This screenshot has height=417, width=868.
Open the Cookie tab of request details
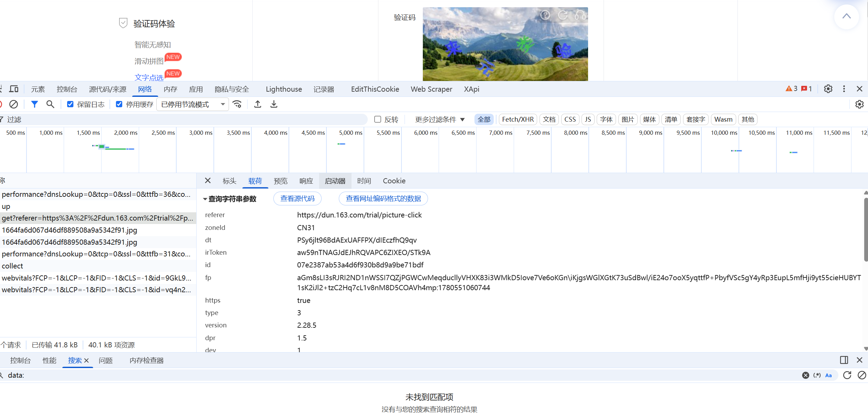(394, 181)
